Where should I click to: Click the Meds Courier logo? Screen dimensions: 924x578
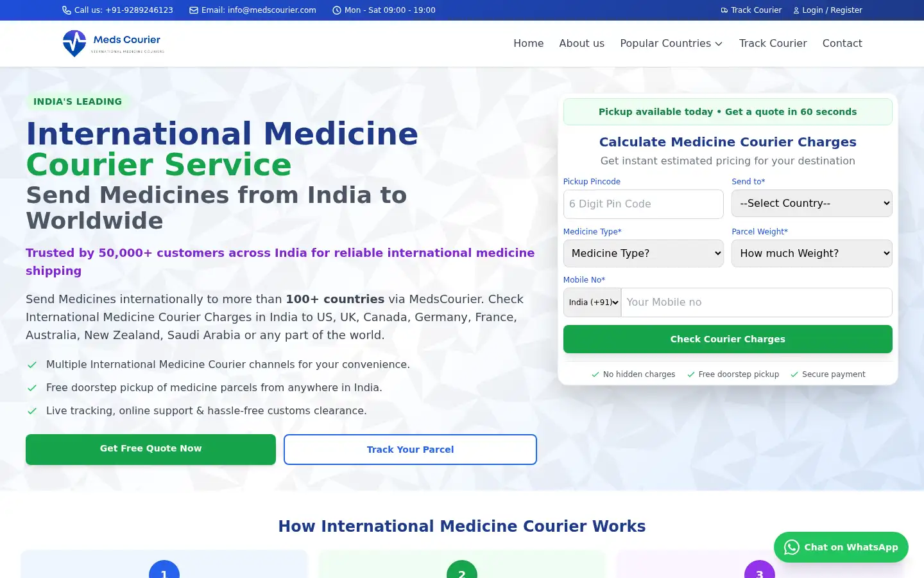114,43
